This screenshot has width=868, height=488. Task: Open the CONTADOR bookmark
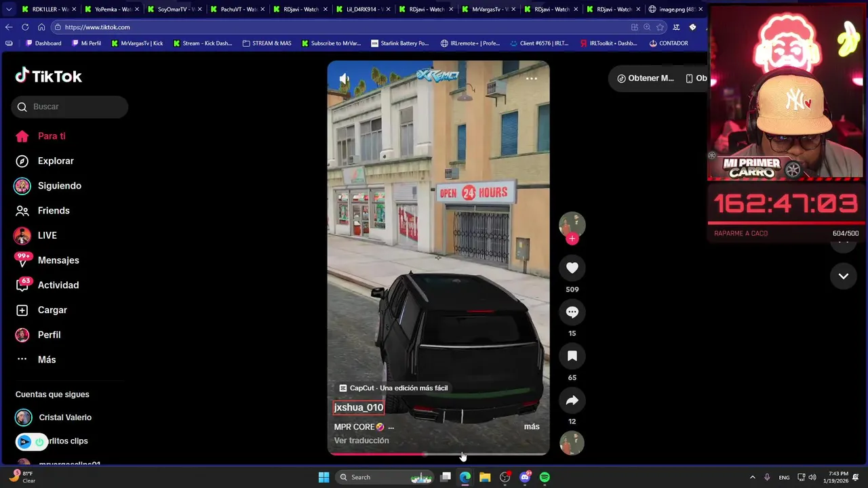point(668,43)
